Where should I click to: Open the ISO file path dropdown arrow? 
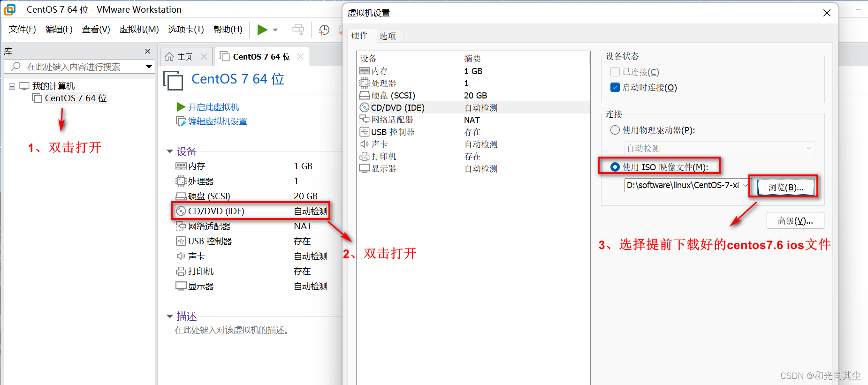(746, 185)
